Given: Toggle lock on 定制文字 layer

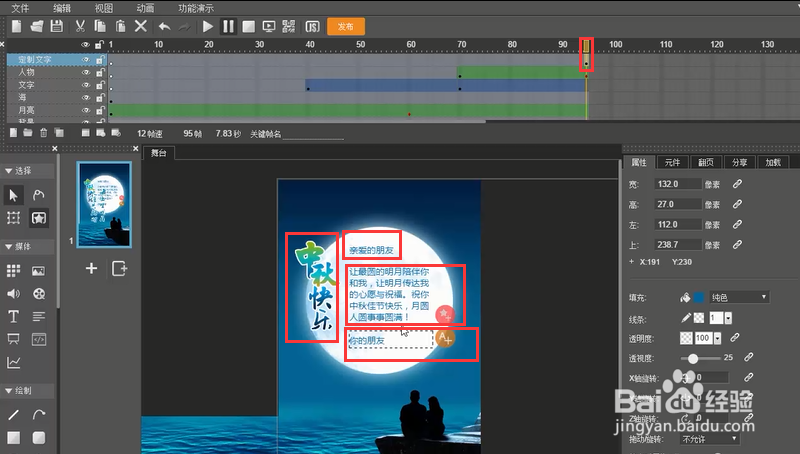Looking at the screenshot, I should click(x=100, y=60).
